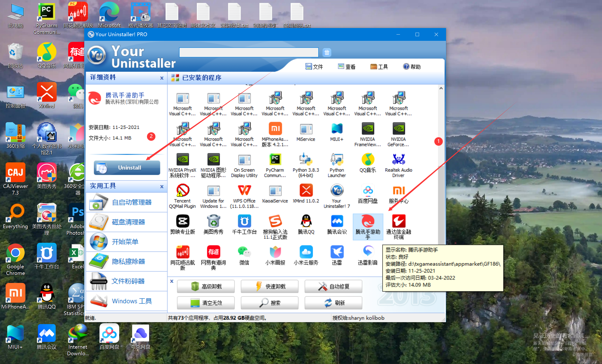This screenshot has width=602, height=364.
Task: Collapse the 实用工具 panel
Action: (x=162, y=187)
